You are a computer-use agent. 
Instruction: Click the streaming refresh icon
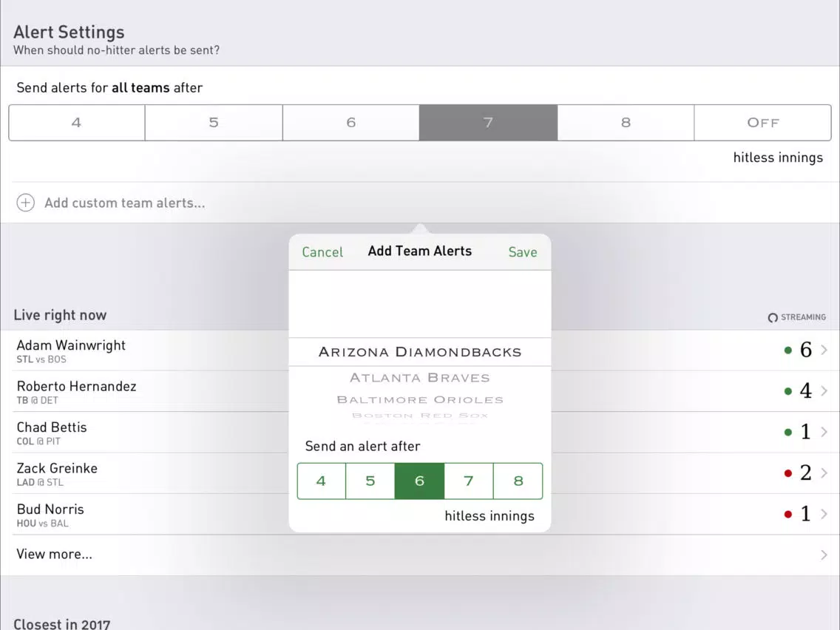click(773, 318)
